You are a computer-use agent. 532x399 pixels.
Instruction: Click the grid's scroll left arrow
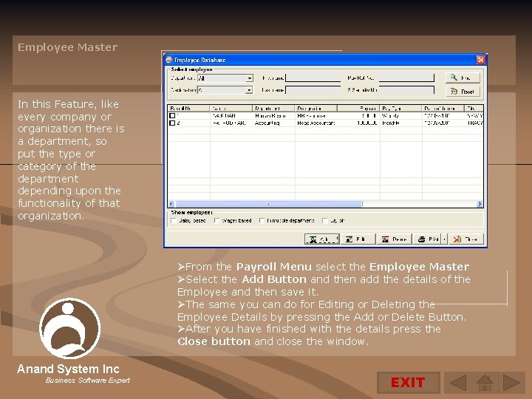pyautogui.click(x=171, y=204)
